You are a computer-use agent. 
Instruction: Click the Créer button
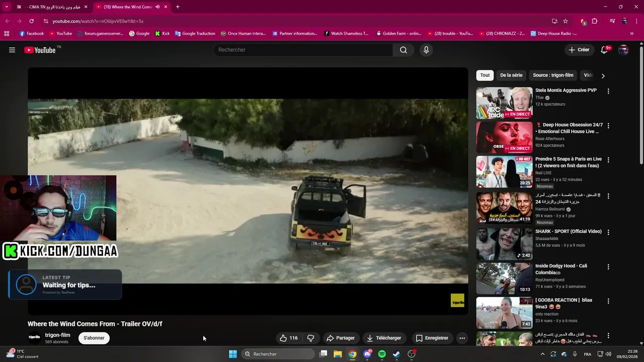[579, 50]
